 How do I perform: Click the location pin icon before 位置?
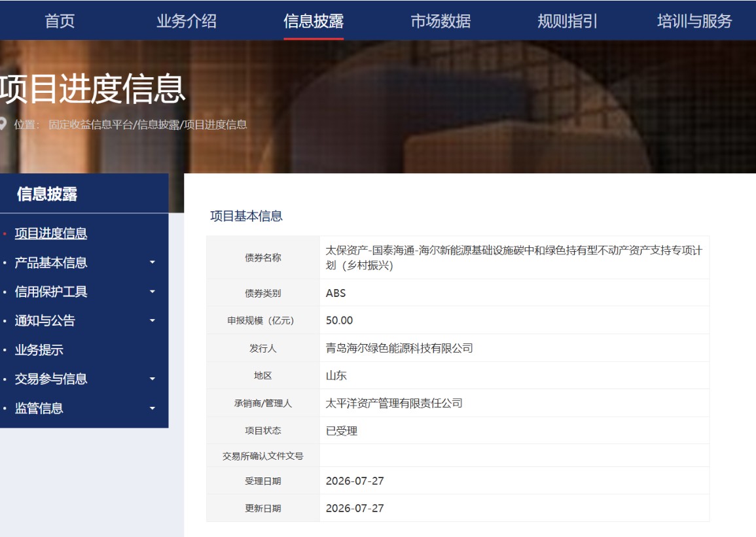pyautogui.click(x=3, y=124)
